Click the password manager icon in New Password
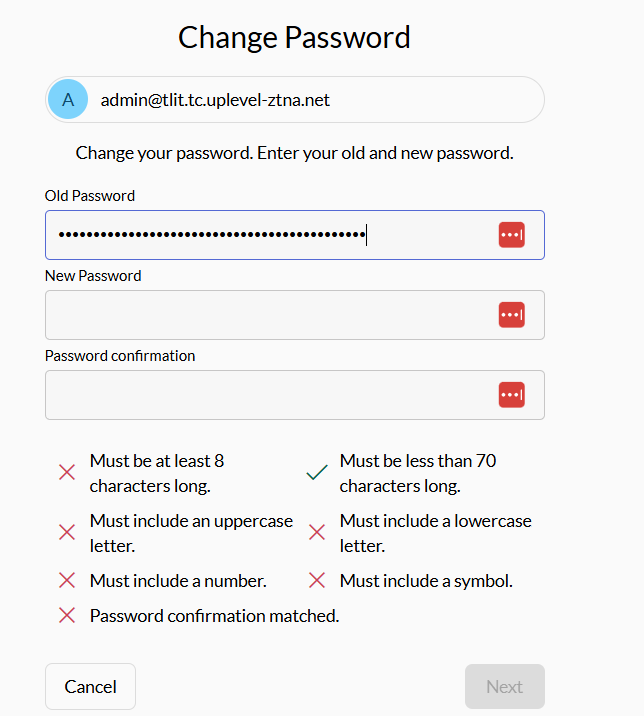 click(511, 315)
